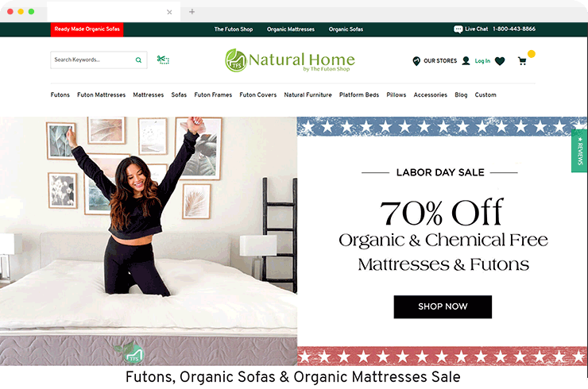Open wishlist heart icon
Screen dimensions: 588x389
click(x=500, y=60)
